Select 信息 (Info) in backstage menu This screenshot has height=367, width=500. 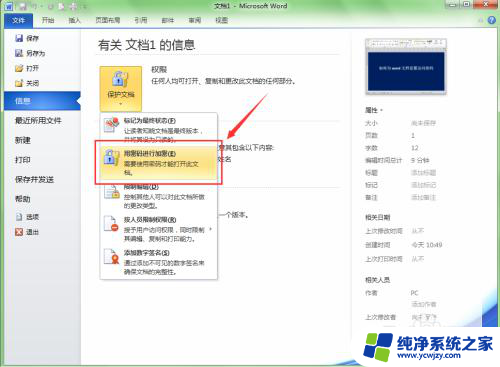[42, 101]
